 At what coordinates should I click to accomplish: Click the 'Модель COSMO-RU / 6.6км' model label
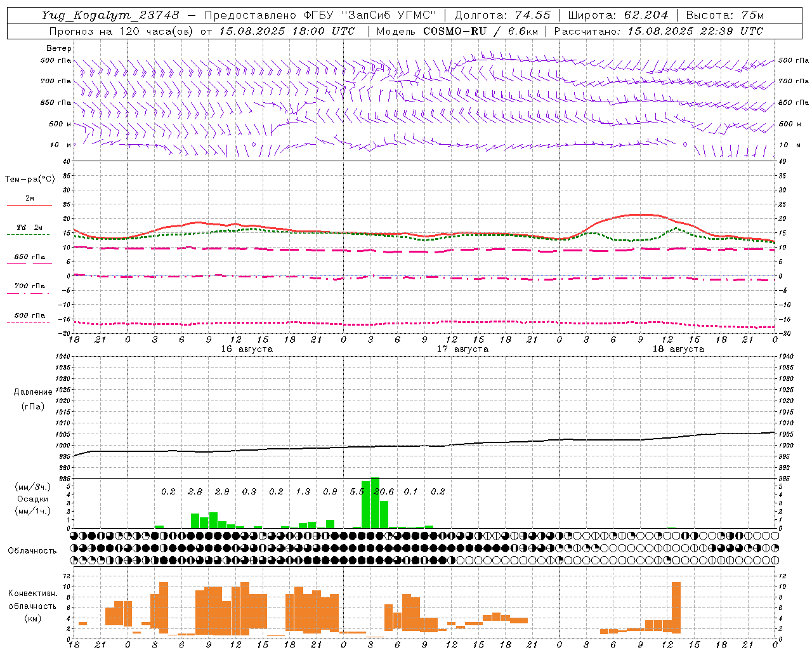[457, 31]
